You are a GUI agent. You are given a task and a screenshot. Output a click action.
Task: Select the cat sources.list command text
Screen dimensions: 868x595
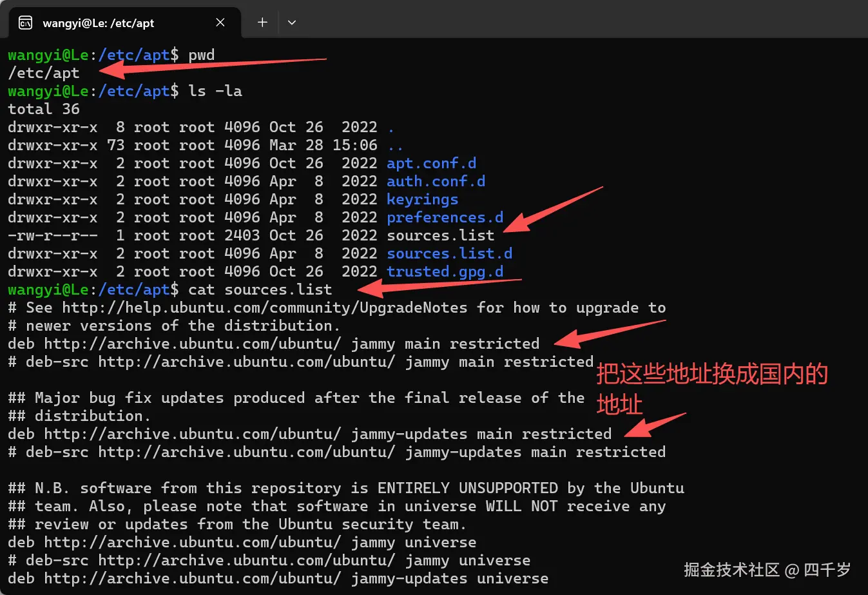click(258, 289)
